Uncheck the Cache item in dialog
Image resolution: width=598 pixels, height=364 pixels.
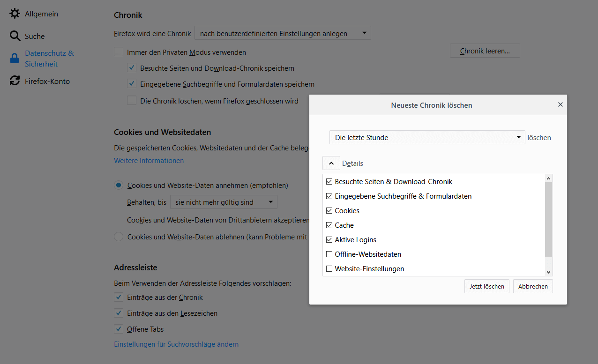[329, 225]
